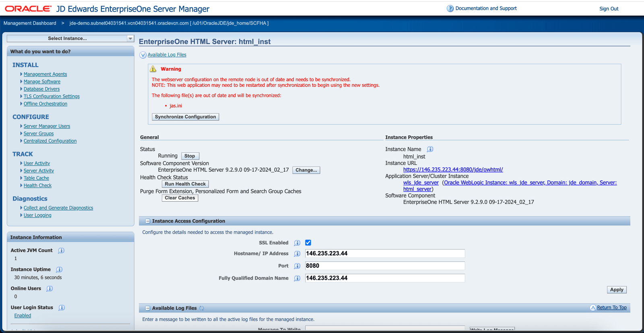Click the Port input field
This screenshot has width=644, height=333.
[385, 266]
